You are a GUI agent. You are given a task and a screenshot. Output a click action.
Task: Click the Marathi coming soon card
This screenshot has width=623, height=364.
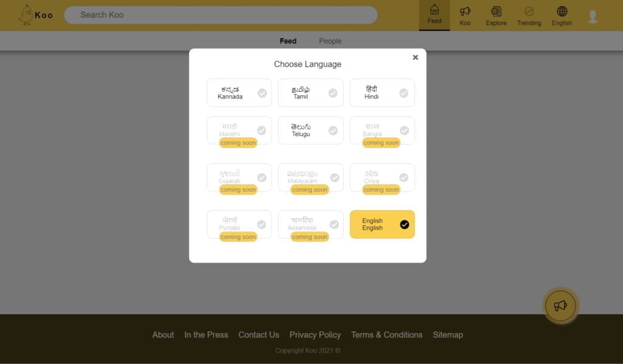[239, 131]
